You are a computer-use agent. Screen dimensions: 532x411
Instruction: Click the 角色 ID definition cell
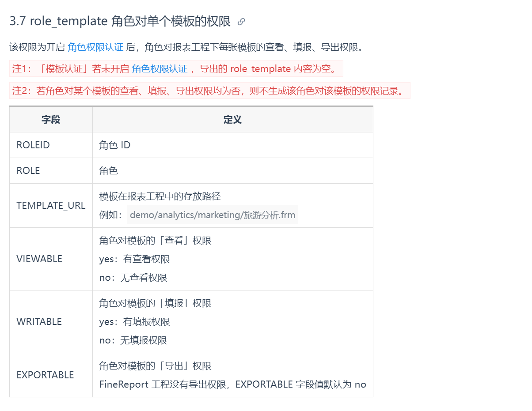pyautogui.click(x=232, y=145)
